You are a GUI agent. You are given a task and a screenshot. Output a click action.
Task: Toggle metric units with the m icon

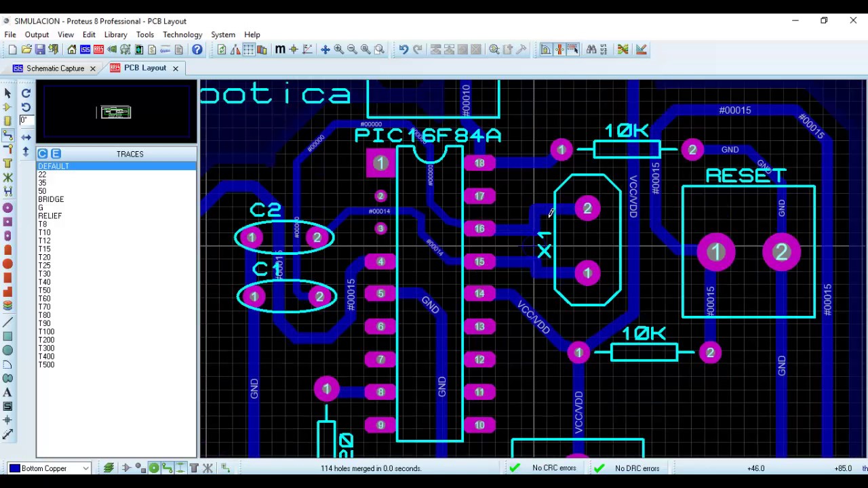(x=280, y=49)
